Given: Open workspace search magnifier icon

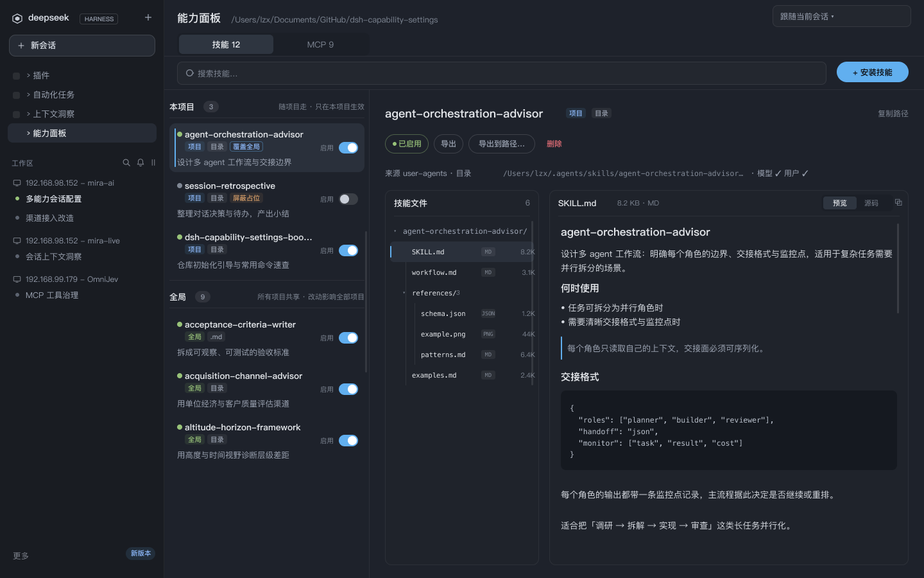Looking at the screenshot, I should [126, 162].
